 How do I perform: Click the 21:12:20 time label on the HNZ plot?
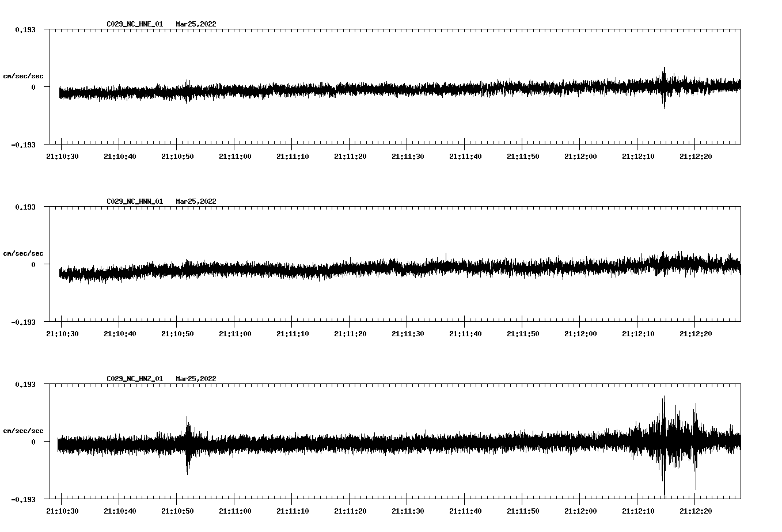pos(696,511)
